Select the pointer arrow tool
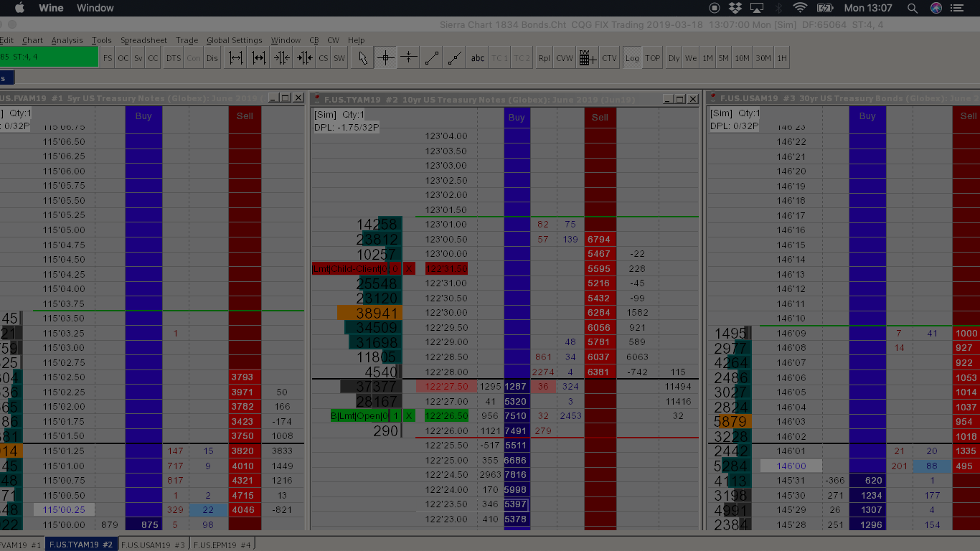This screenshot has height=551, width=980. pos(362,58)
